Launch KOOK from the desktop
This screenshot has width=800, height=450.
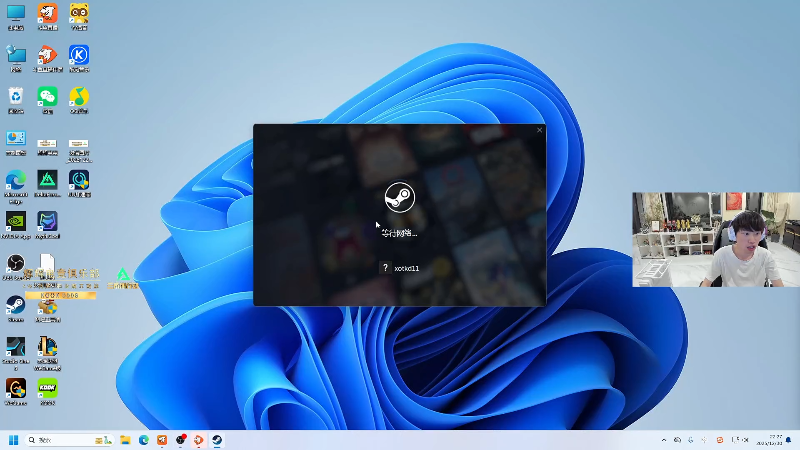tap(47, 392)
